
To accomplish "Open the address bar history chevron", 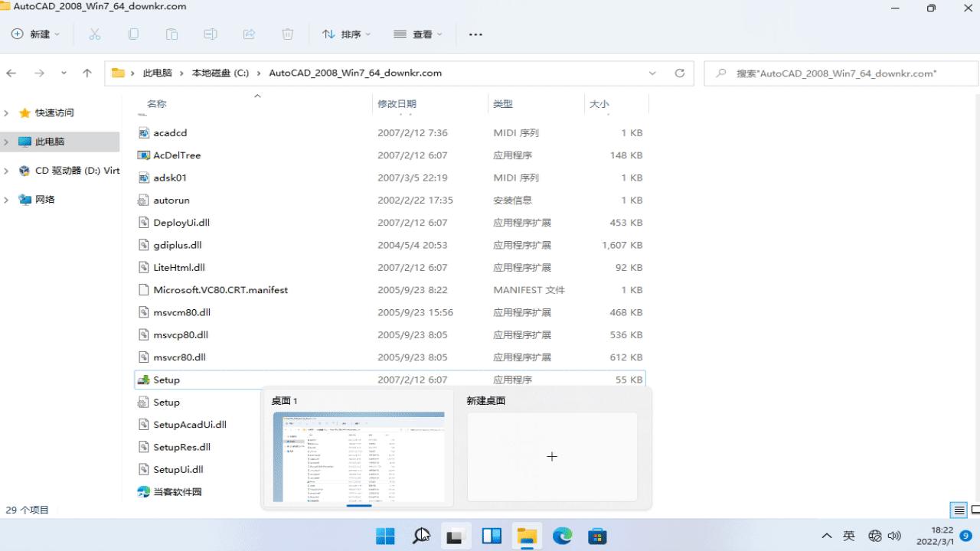I will pyautogui.click(x=652, y=73).
